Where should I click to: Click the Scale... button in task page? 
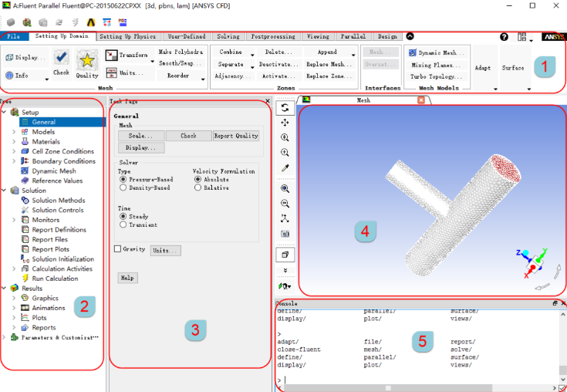coord(141,136)
